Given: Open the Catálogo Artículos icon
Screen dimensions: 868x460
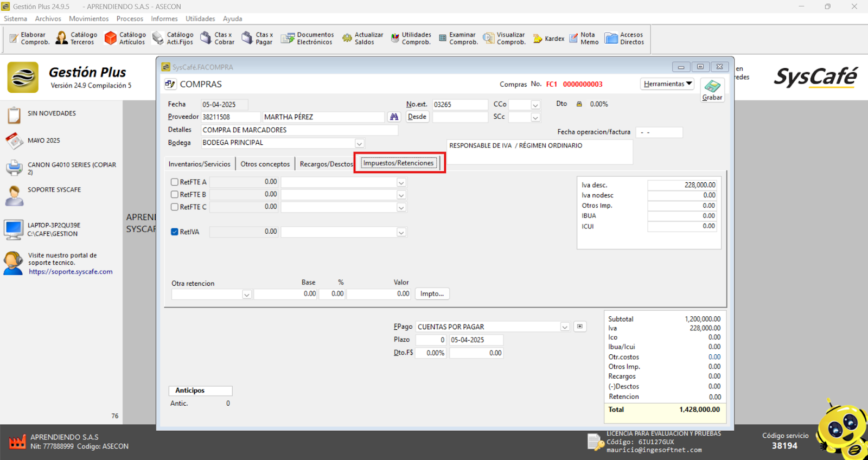Looking at the screenshot, I should (125, 39).
